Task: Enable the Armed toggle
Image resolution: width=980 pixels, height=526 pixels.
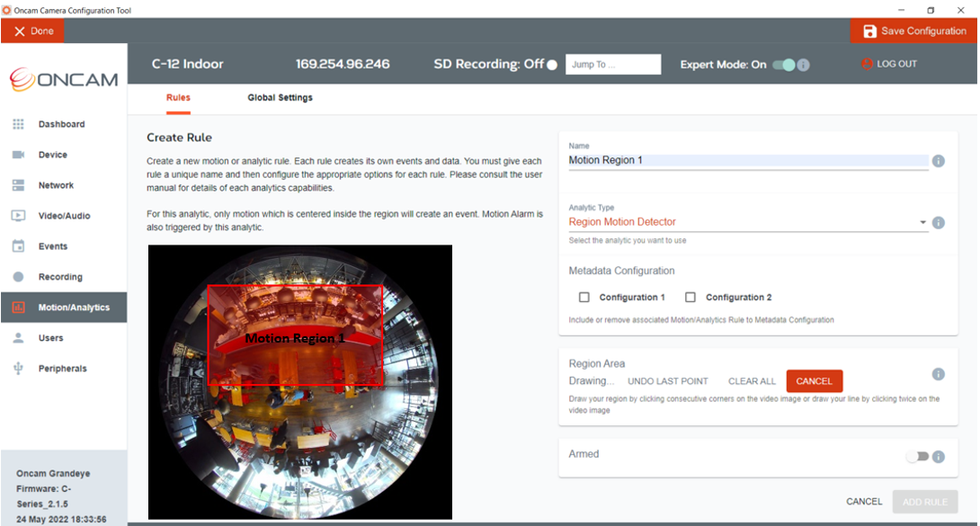Action: [x=917, y=457]
